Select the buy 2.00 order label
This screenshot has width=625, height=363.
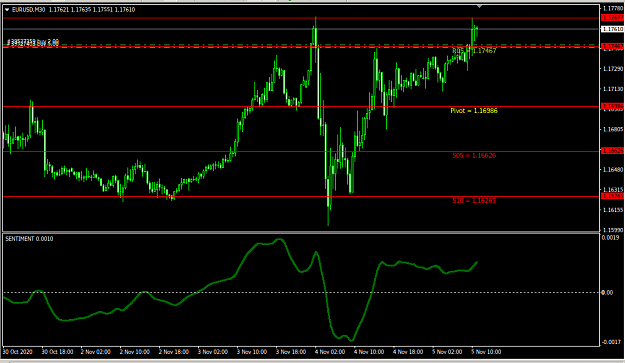[x=33, y=42]
